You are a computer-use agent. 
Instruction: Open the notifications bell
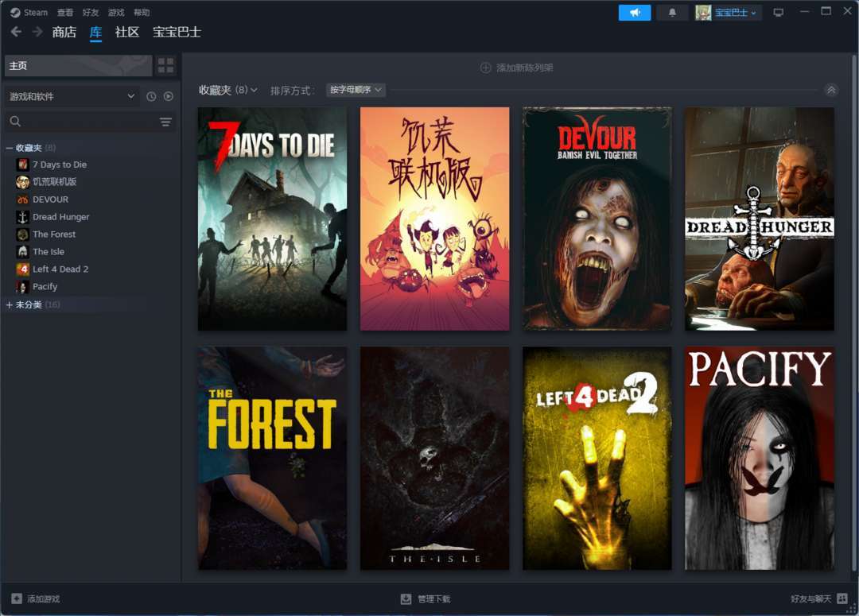(x=672, y=13)
